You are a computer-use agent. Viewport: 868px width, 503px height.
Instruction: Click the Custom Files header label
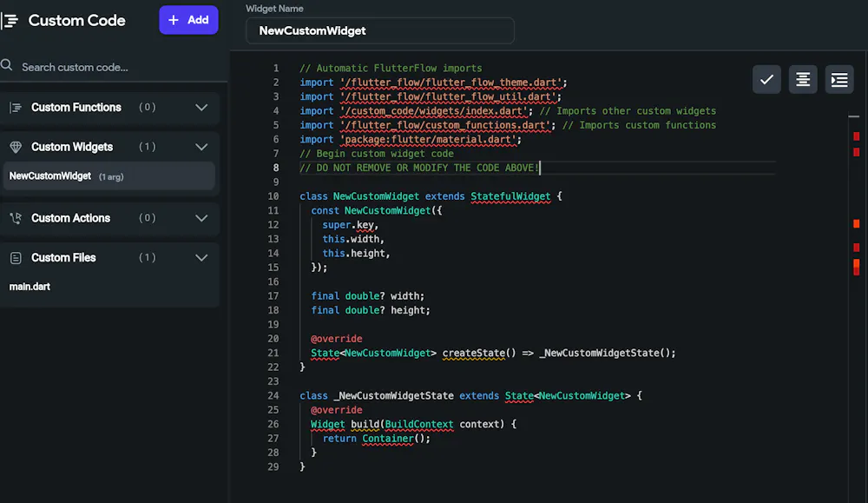63,258
